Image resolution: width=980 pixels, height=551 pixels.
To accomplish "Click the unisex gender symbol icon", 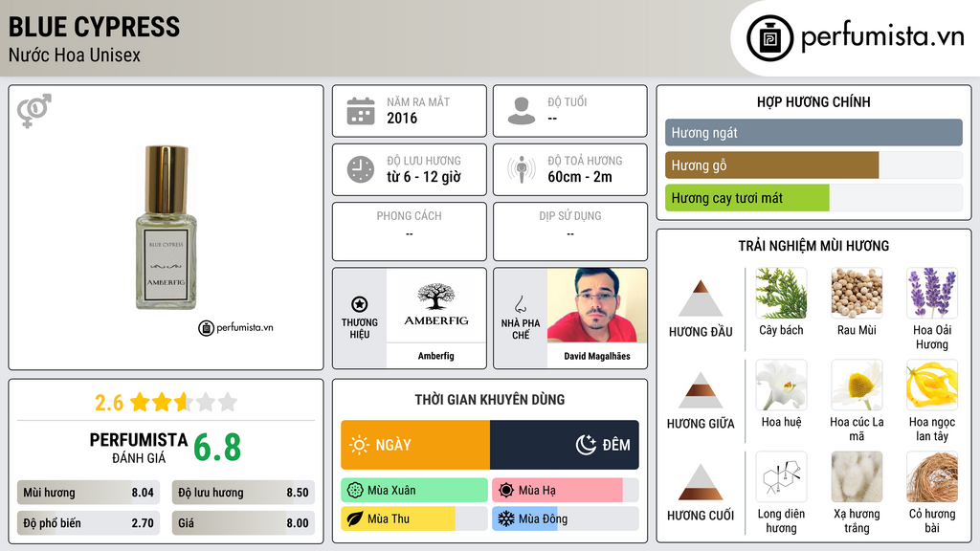I will [34, 111].
